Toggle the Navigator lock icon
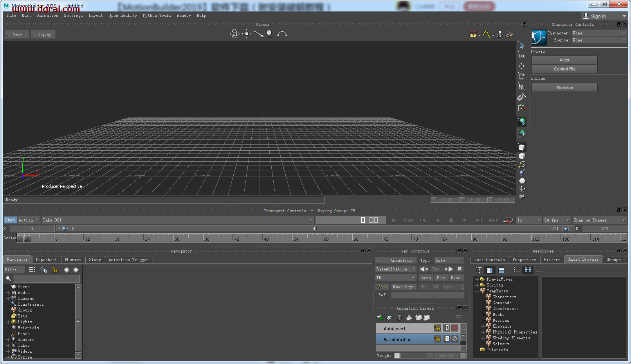Image resolution: width=631 pixels, height=364 pixels. [55, 270]
